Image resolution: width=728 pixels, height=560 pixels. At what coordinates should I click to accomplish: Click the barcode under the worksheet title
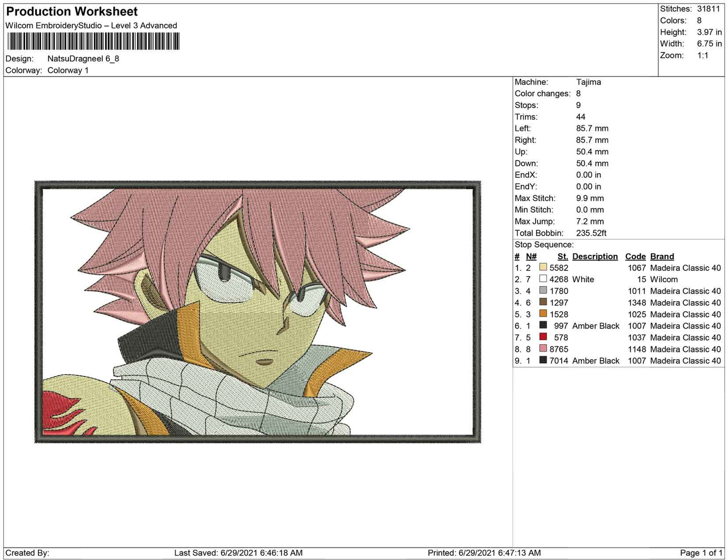pos(93,41)
